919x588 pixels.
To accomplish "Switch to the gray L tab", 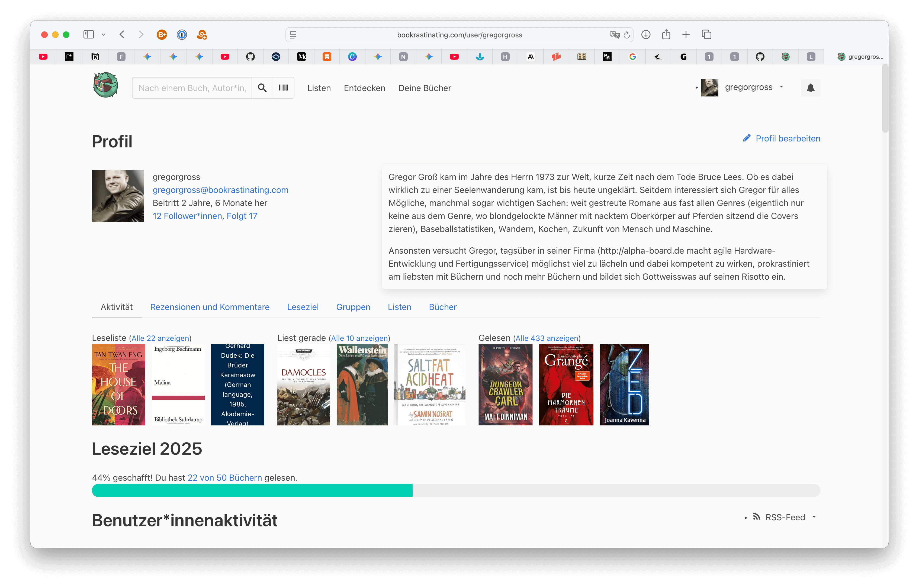I will [811, 57].
